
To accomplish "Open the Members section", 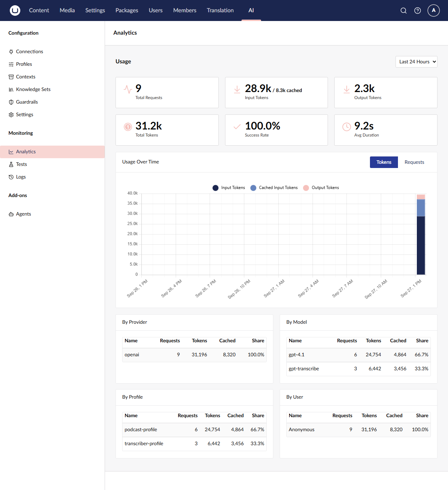I will pos(185,10).
